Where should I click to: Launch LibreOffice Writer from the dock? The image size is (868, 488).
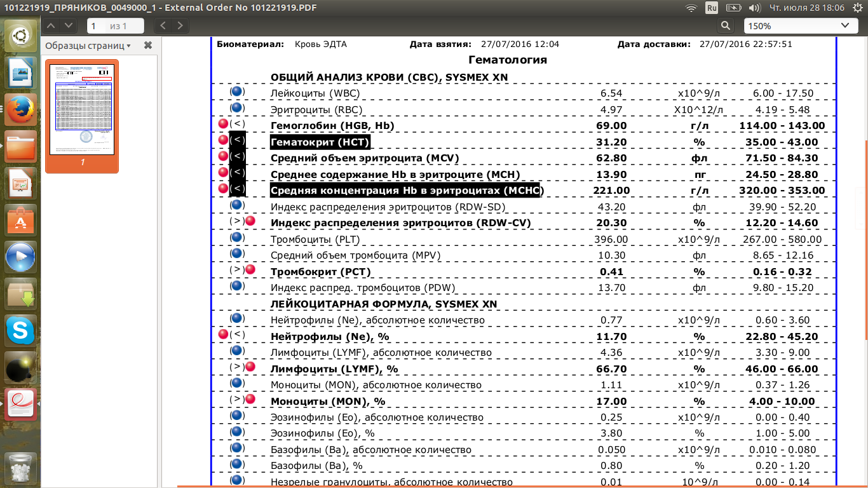pos(21,73)
